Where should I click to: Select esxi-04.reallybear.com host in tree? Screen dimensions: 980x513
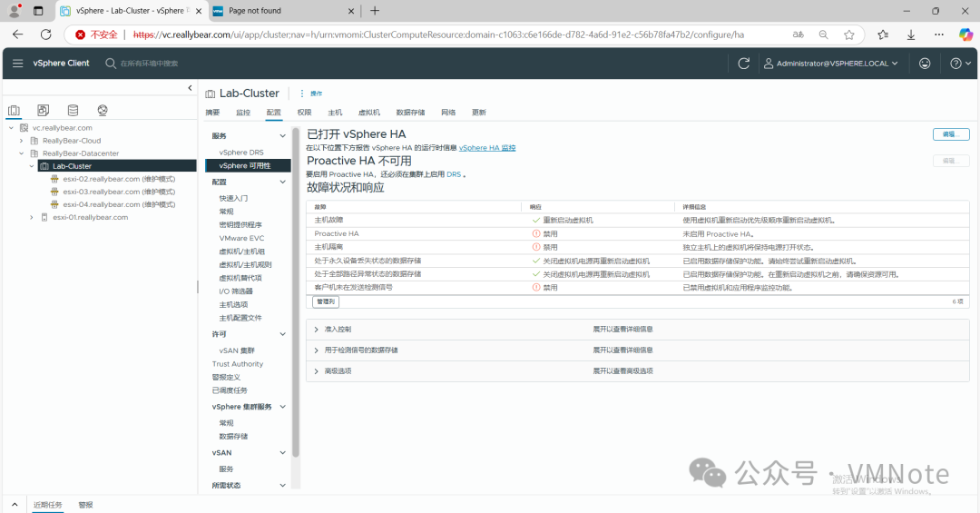[118, 204]
